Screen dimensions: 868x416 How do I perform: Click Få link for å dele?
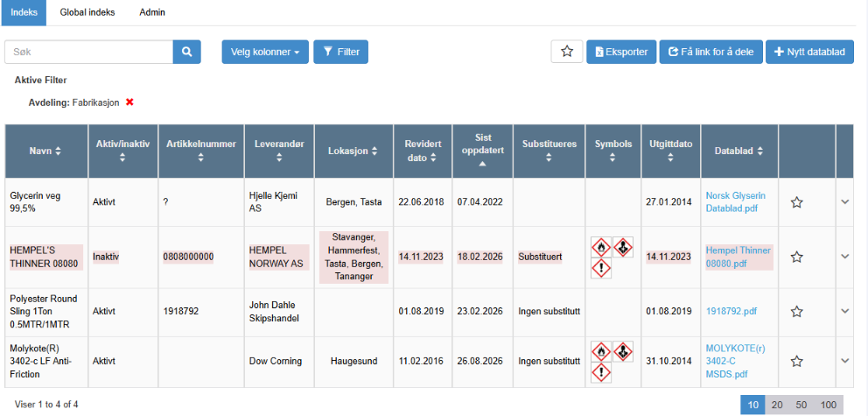tap(710, 52)
